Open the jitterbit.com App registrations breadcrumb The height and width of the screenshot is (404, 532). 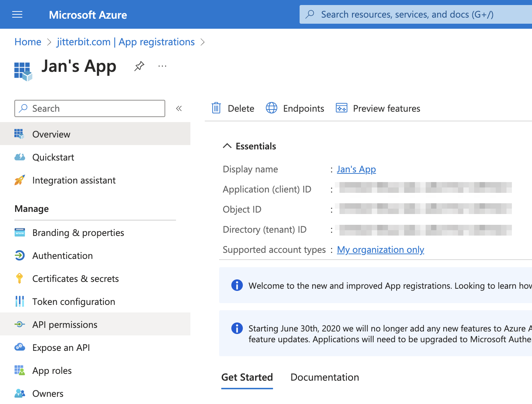pyautogui.click(x=125, y=42)
